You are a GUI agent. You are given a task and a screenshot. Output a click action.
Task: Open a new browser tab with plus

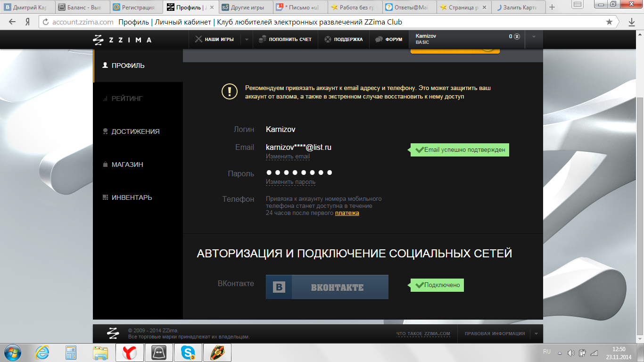[x=552, y=7]
